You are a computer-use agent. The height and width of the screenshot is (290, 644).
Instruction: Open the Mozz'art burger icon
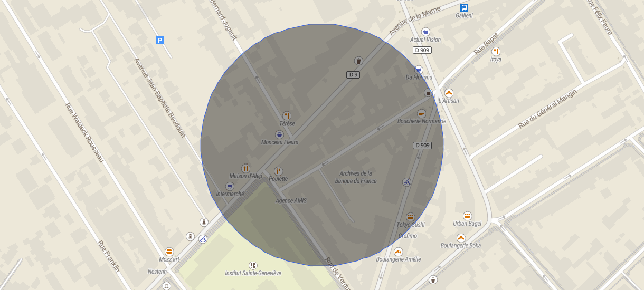pyautogui.click(x=169, y=252)
